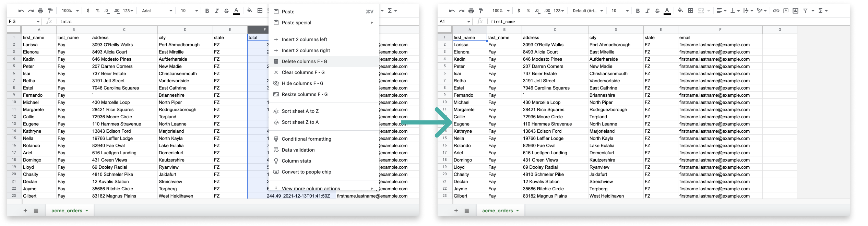Screen dimensions: 868x226
Task: Choose Paste from the context menu
Action: pyautogui.click(x=324, y=12)
